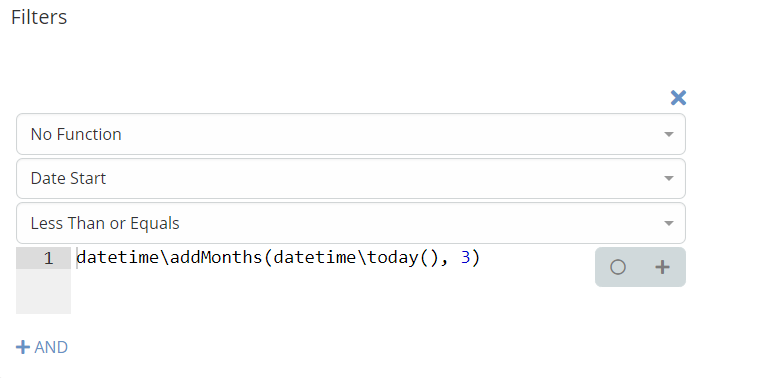Image resolution: width=763 pixels, height=378 pixels.
Task: Click the Filters section heading
Action: click(x=39, y=18)
